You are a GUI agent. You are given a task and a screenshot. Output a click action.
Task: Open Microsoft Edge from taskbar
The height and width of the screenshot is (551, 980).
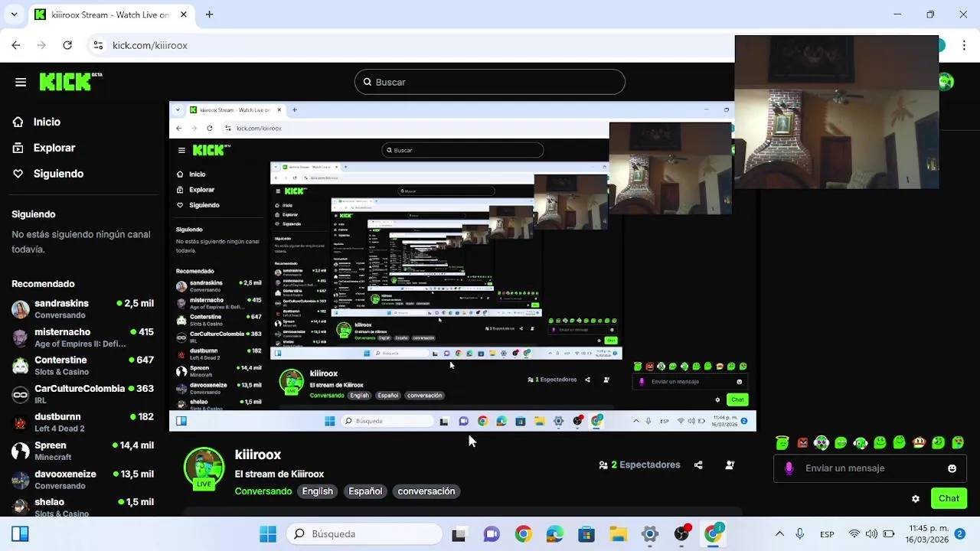click(x=554, y=533)
